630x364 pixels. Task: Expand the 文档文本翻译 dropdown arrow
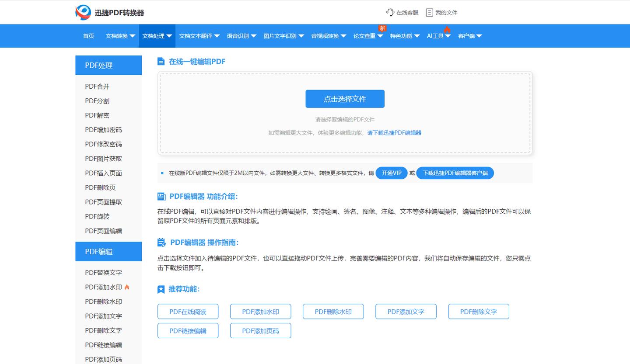click(x=217, y=36)
